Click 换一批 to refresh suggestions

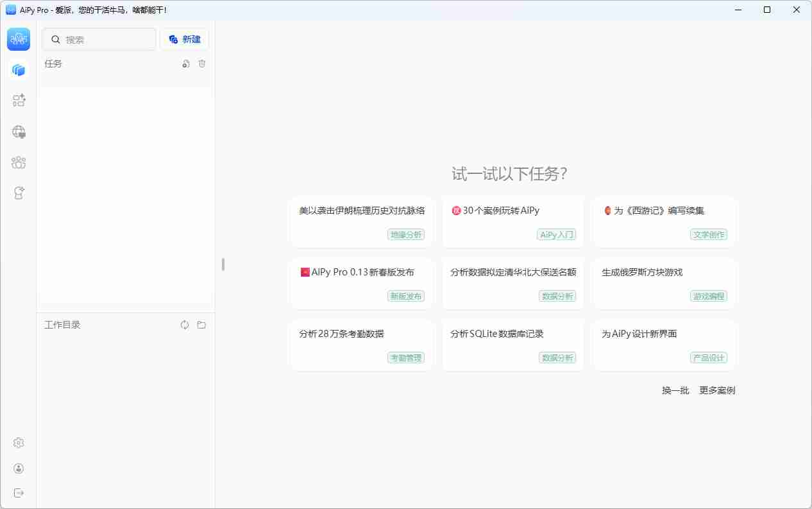(675, 390)
